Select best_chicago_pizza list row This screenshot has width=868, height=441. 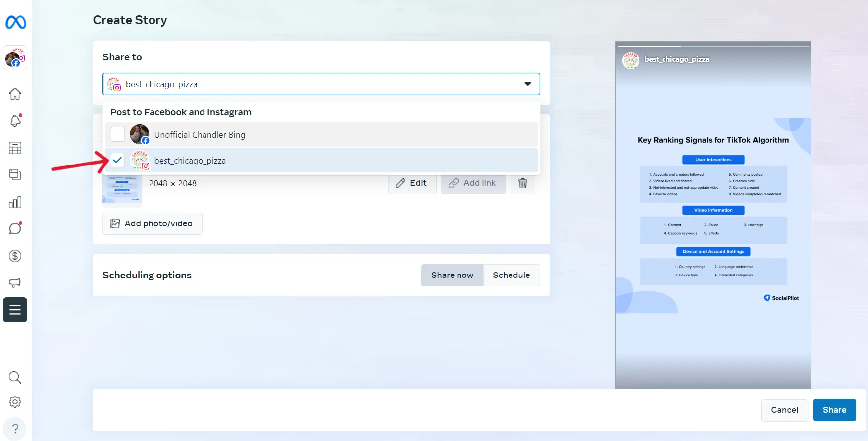coord(321,161)
